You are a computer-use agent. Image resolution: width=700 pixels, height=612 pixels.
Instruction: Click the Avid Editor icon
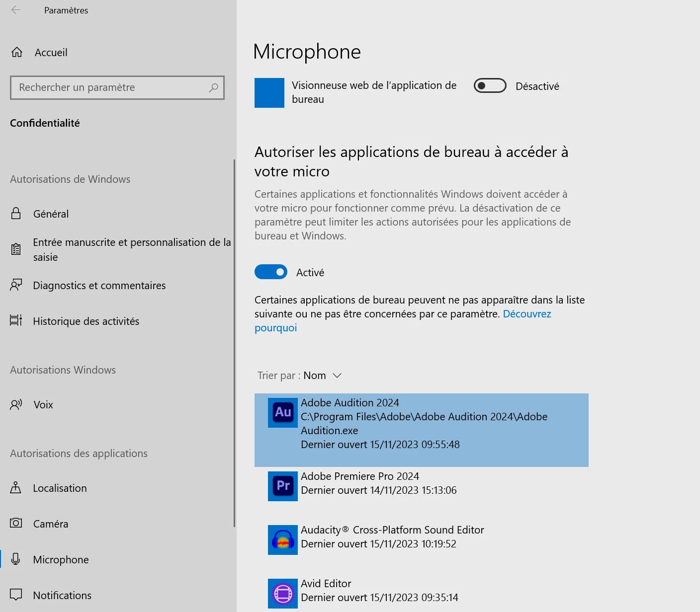point(283,594)
